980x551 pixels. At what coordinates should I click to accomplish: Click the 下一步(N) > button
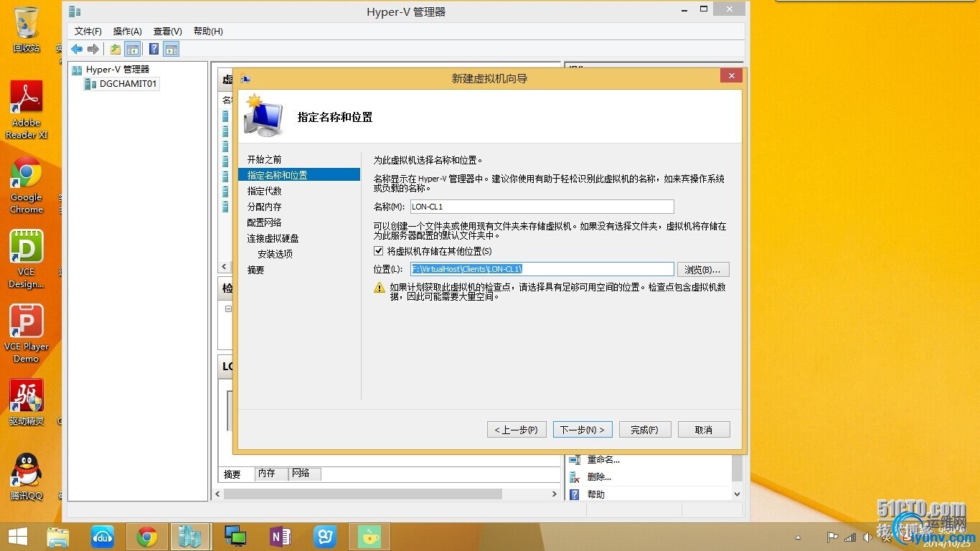tap(583, 430)
